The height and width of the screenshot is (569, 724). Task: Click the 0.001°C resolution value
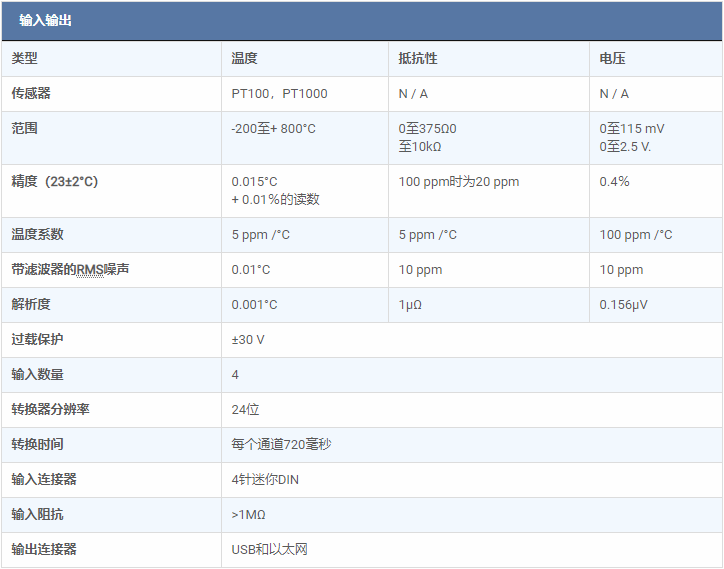tap(254, 305)
